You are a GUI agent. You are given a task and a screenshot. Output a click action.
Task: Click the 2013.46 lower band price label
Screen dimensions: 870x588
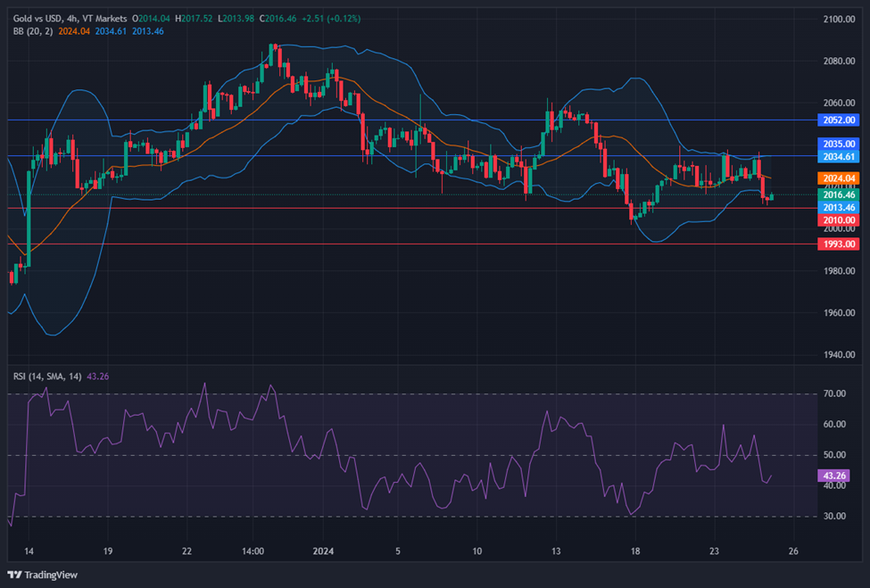click(x=838, y=207)
